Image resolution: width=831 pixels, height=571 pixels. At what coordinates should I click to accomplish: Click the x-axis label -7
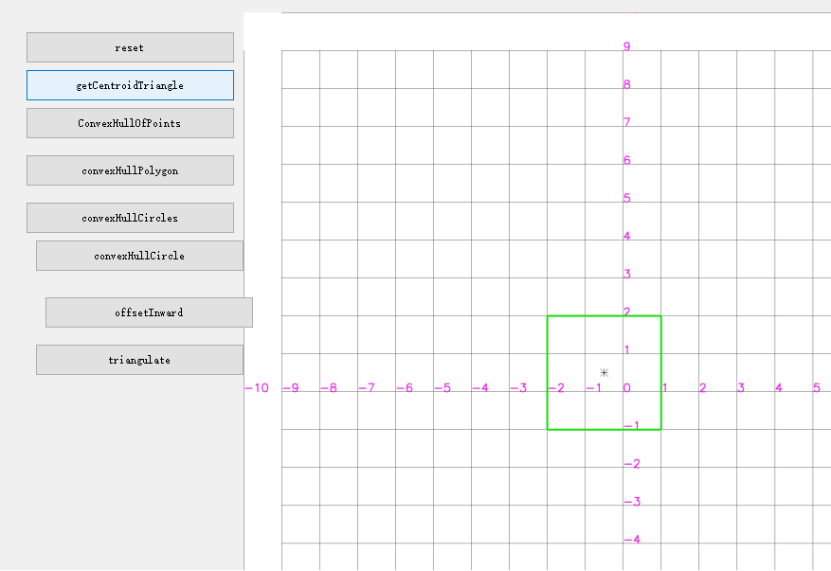click(x=367, y=388)
